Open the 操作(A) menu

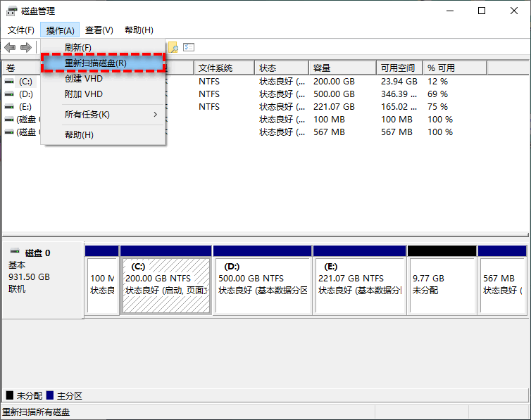click(x=60, y=30)
